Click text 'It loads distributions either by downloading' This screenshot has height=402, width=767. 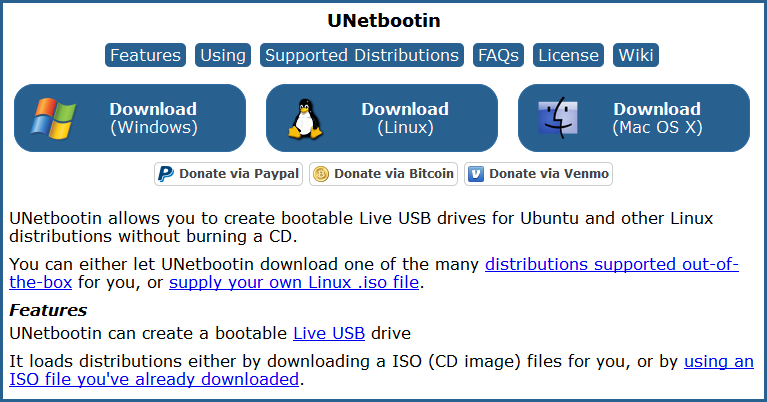(x=190, y=361)
